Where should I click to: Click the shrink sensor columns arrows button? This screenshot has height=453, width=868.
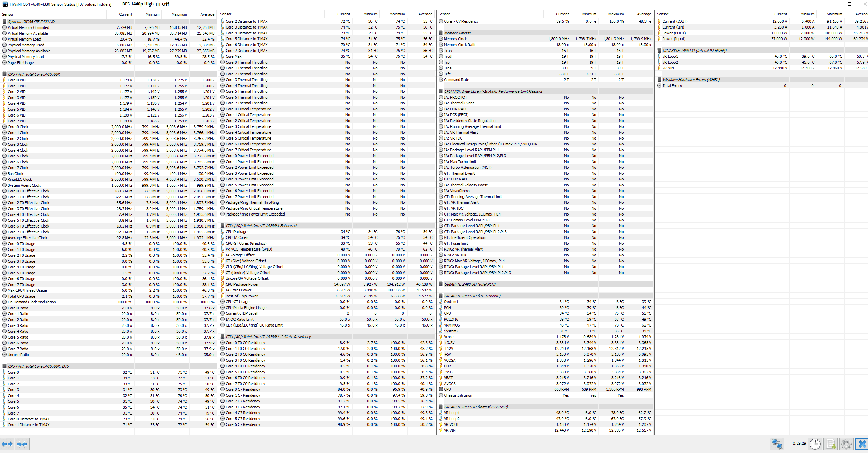[x=22, y=444]
